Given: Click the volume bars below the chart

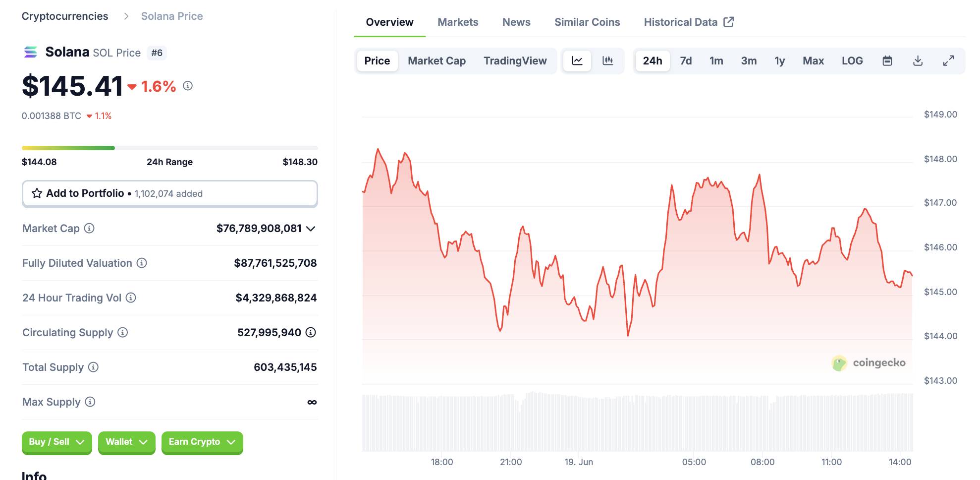Looking at the screenshot, I should pos(637,421).
